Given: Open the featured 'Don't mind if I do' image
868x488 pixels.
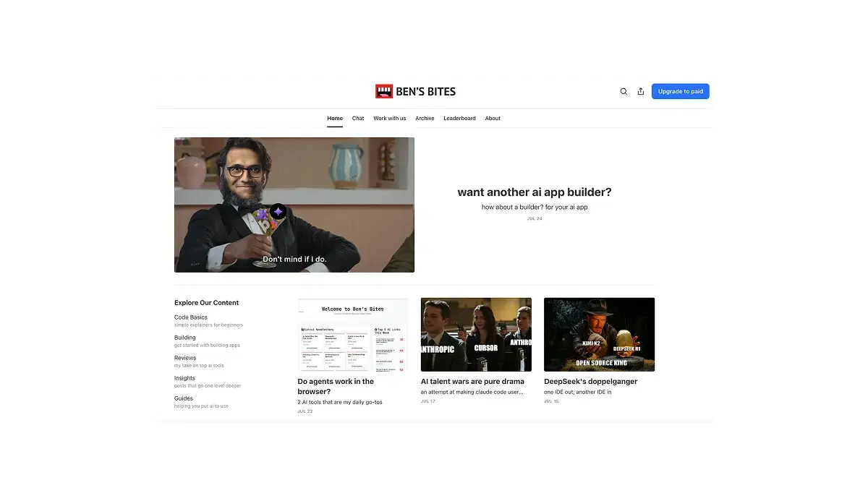Looking at the screenshot, I should click(294, 205).
